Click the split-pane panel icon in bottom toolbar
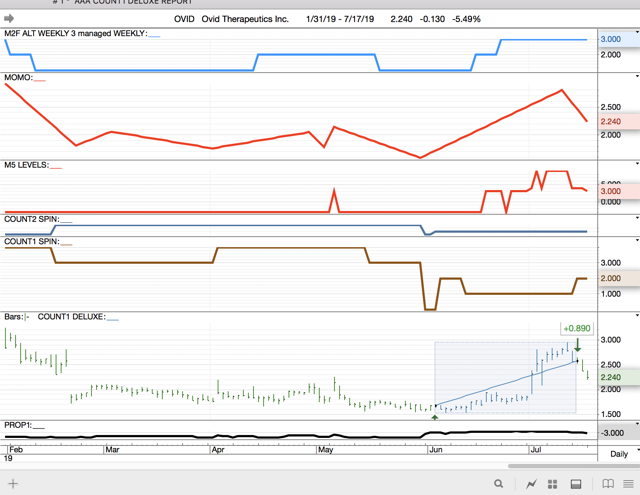 point(576,484)
